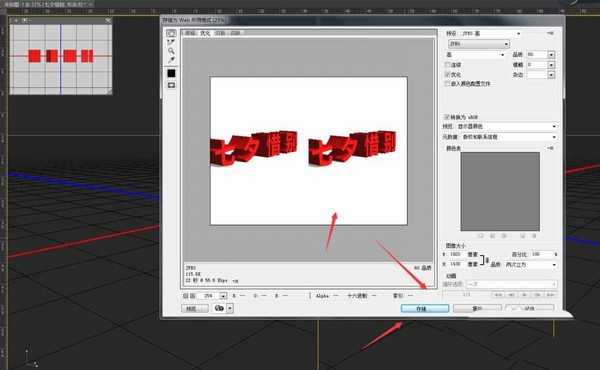Toggle the convert to sRGB checkbox

coord(447,117)
